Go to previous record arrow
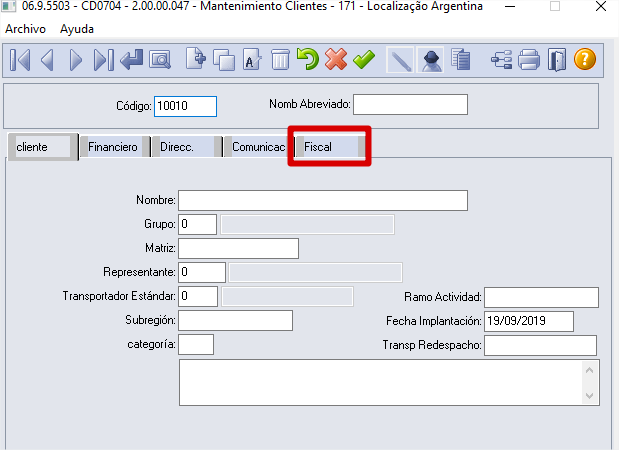 (x=47, y=60)
